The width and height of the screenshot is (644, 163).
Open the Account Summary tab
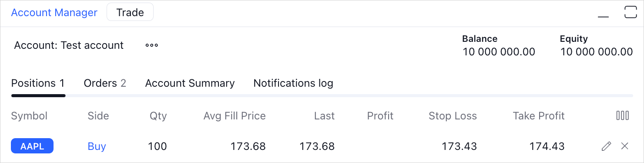pyautogui.click(x=190, y=83)
